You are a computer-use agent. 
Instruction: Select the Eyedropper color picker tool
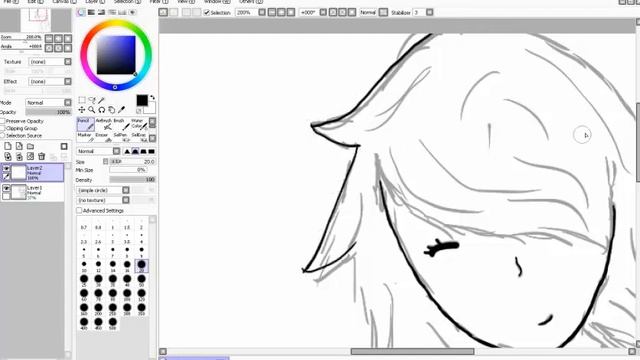(121, 110)
